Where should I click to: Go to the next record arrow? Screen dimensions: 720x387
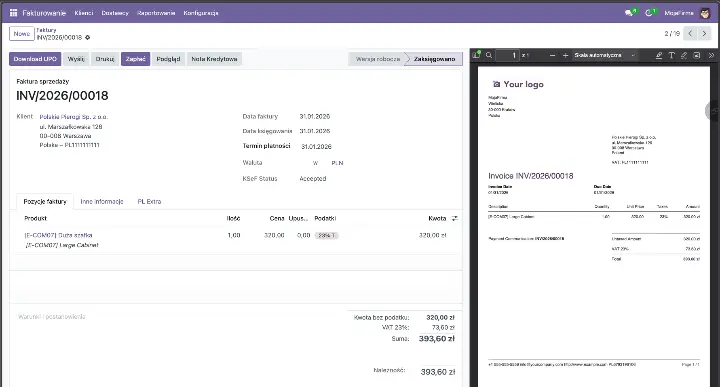(x=704, y=34)
